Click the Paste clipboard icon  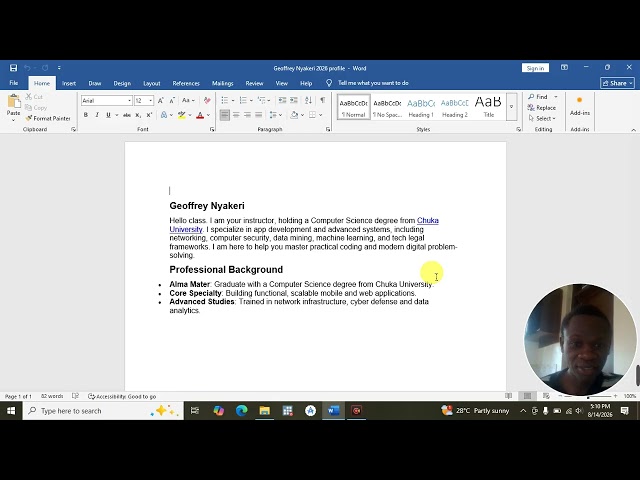(13, 102)
